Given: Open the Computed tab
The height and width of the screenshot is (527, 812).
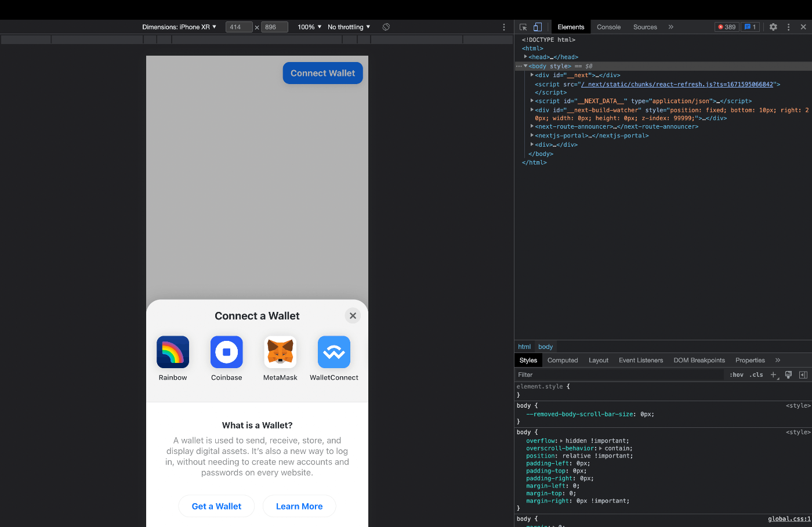Looking at the screenshot, I should click(x=563, y=361).
